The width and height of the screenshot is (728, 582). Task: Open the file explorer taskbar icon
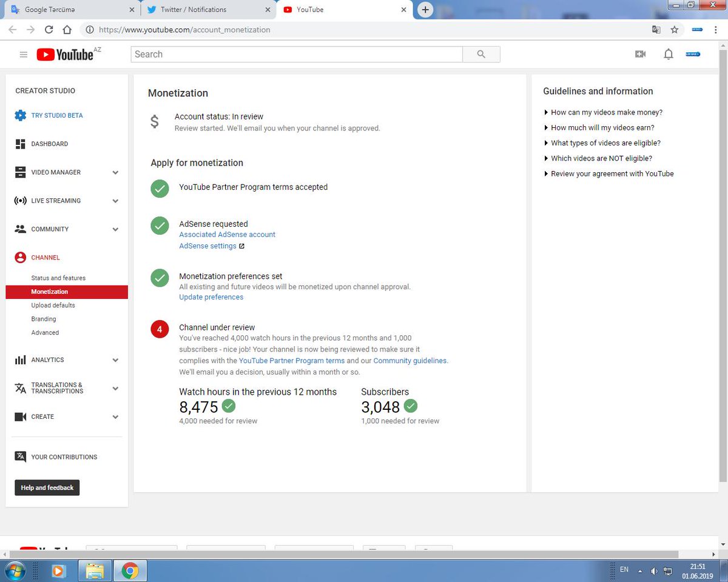95,570
